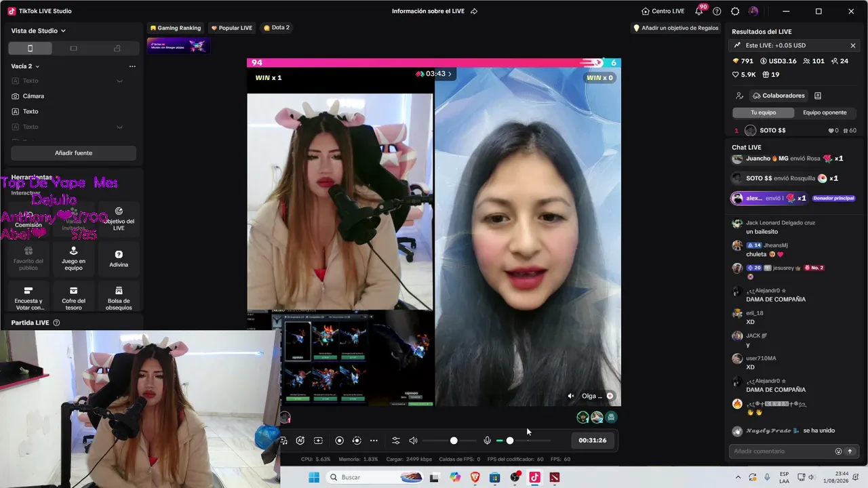The height and width of the screenshot is (488, 868).
Task: Mute the speaker output icon
Action: (413, 441)
